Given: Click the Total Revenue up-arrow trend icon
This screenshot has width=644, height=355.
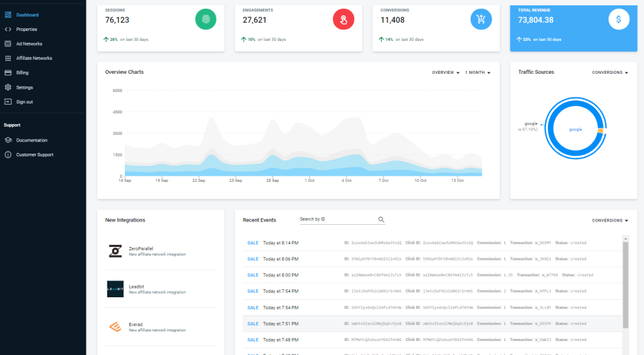Looking at the screenshot, I should pos(519,40).
